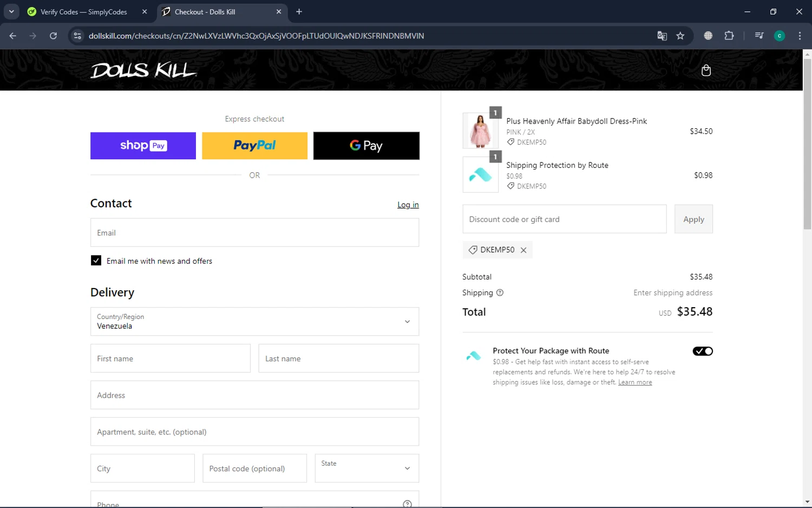
Task: Pay with PayPal
Action: (x=254, y=146)
